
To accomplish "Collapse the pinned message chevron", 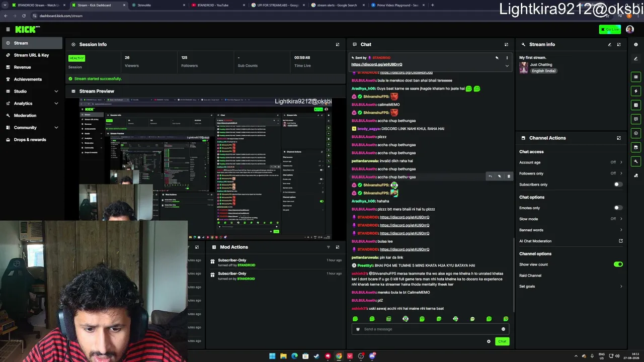I will (x=507, y=65).
